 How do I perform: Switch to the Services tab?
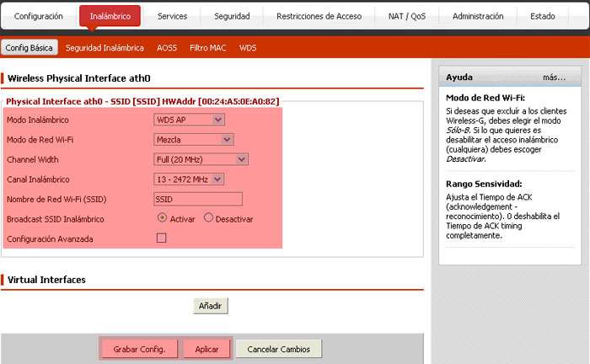click(172, 16)
